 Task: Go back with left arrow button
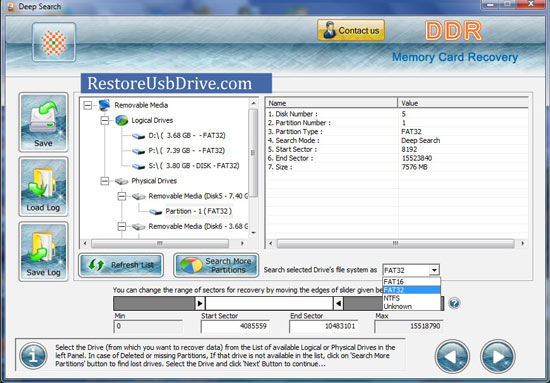click(x=452, y=356)
